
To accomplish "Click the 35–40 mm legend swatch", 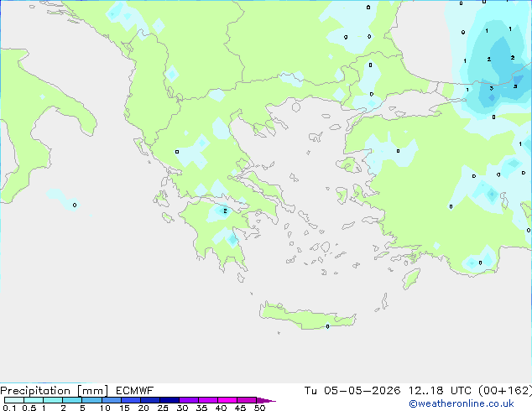I will pos(208,400).
